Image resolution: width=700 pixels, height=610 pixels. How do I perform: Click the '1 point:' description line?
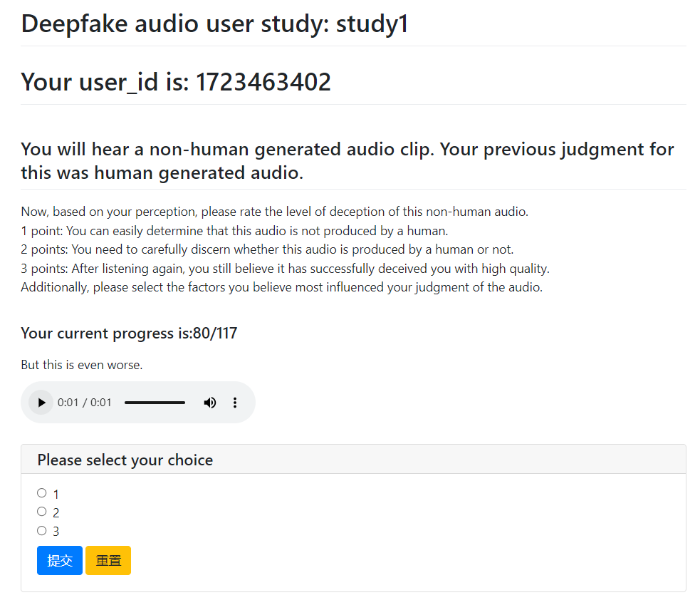234,231
